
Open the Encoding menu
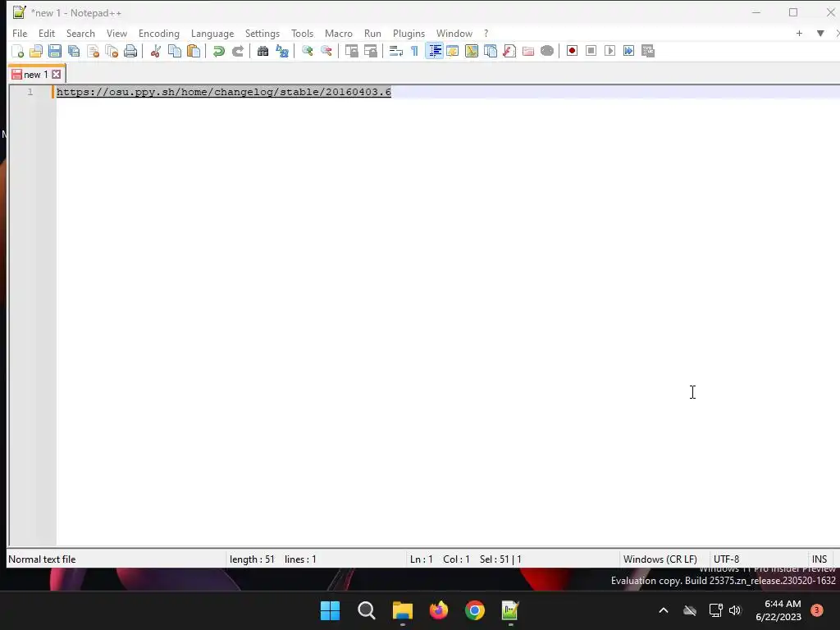pos(158,33)
